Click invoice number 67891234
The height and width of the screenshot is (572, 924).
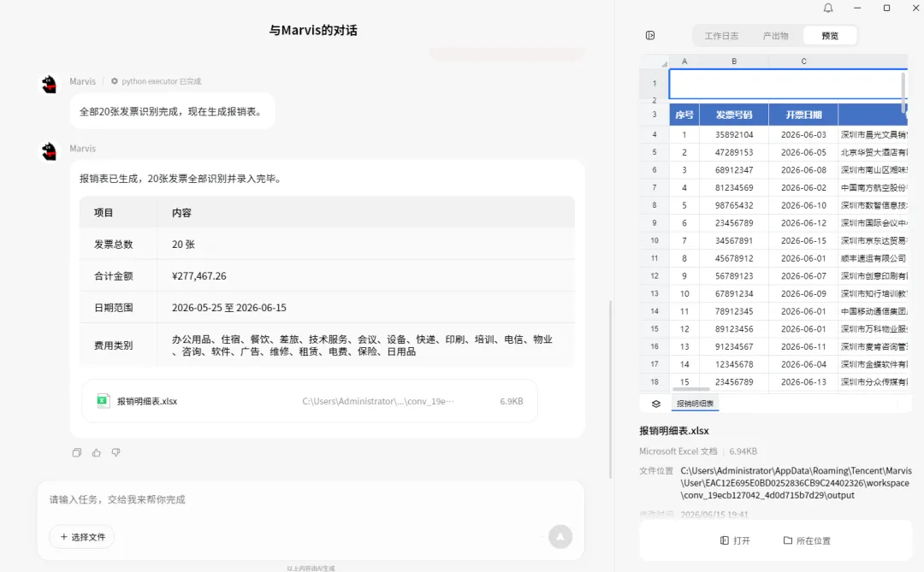tap(734, 294)
